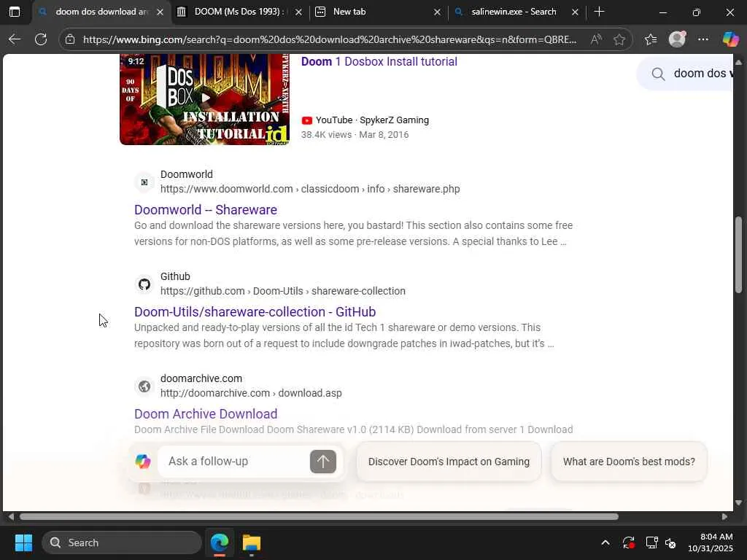Click the taskbar Search box
The image size is (747, 560).
point(122,542)
